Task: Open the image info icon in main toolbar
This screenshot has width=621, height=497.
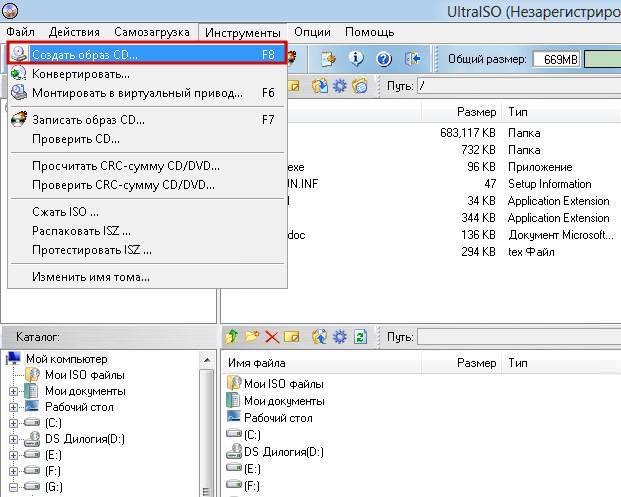Action: [x=356, y=59]
